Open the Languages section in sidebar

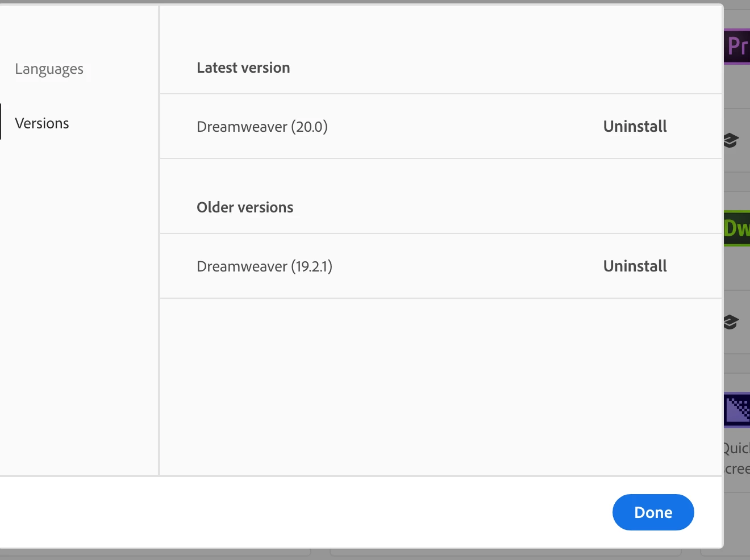click(49, 69)
